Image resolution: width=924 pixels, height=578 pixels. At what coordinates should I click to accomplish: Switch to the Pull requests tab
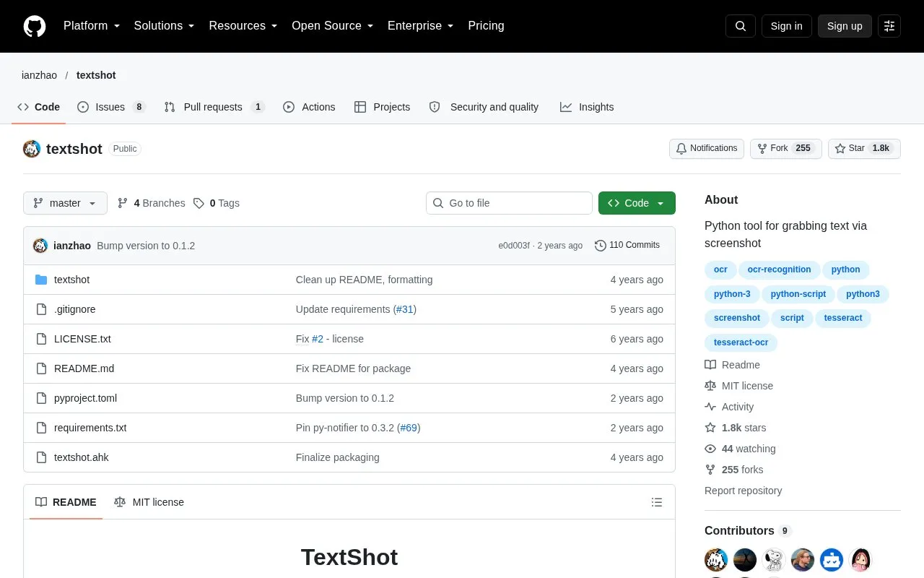pos(214,107)
